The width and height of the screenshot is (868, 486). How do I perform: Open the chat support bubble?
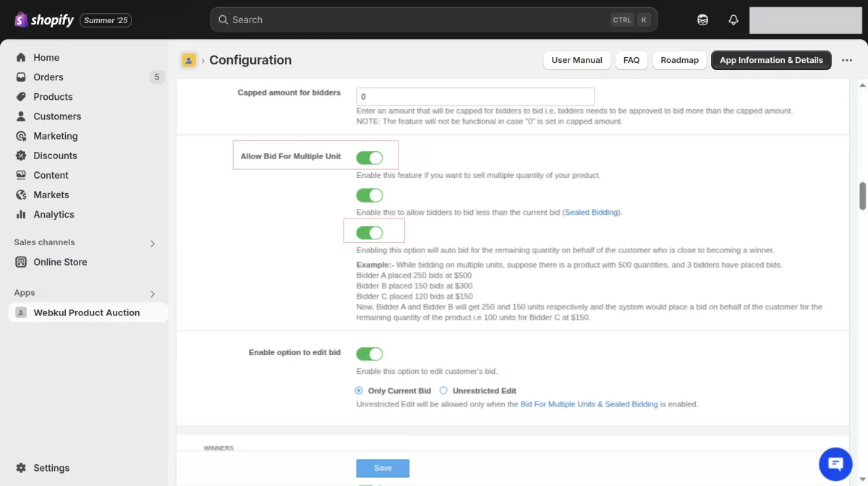point(835,464)
